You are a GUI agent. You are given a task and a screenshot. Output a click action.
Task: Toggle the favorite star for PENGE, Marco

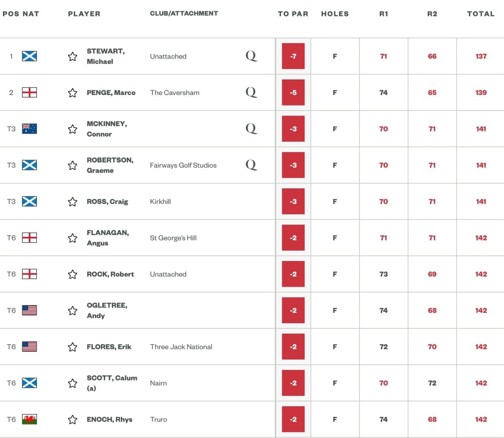pos(72,92)
